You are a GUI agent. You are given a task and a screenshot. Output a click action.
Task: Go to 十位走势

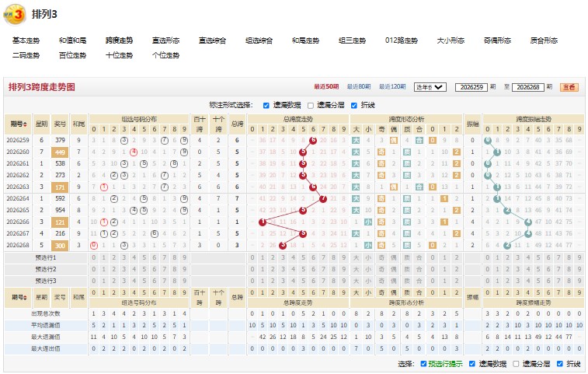(x=119, y=55)
